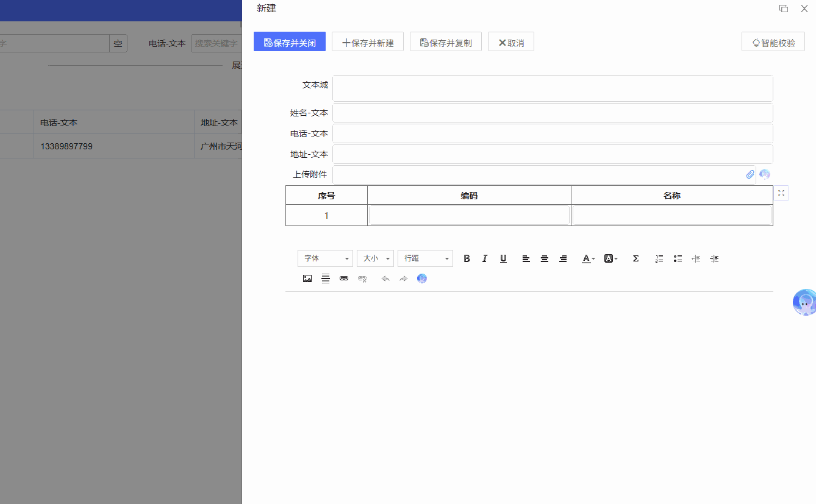Open the text color picker
The image size is (816, 504).
(587, 258)
